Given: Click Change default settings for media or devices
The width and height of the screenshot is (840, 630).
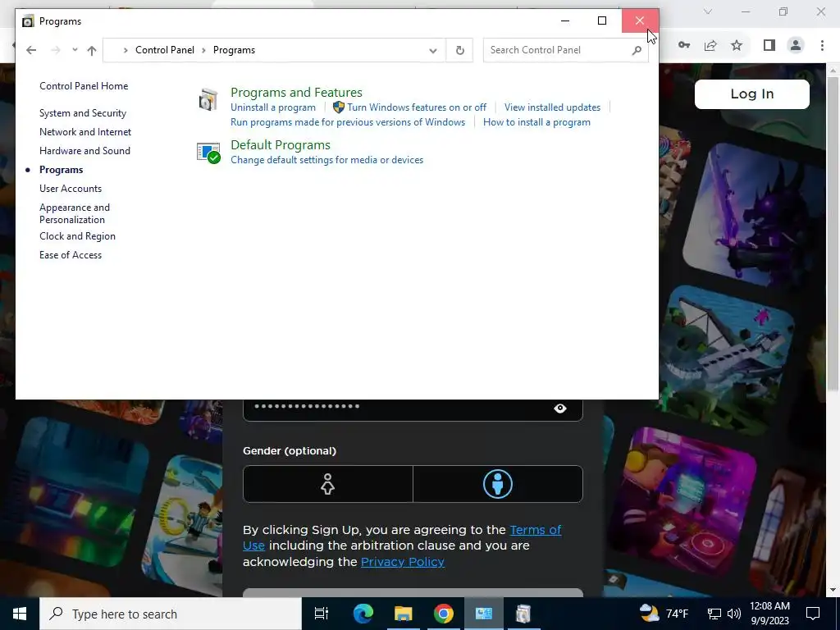Looking at the screenshot, I should 326,160.
